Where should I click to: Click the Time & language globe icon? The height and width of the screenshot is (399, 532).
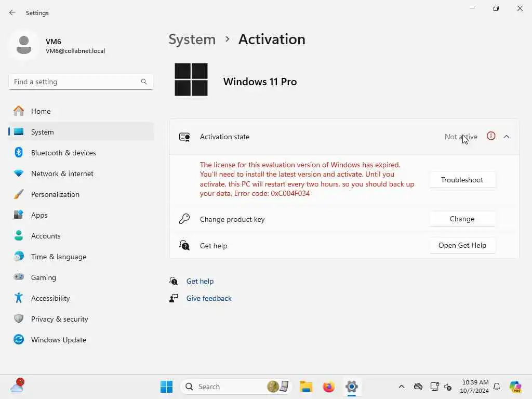(x=19, y=257)
